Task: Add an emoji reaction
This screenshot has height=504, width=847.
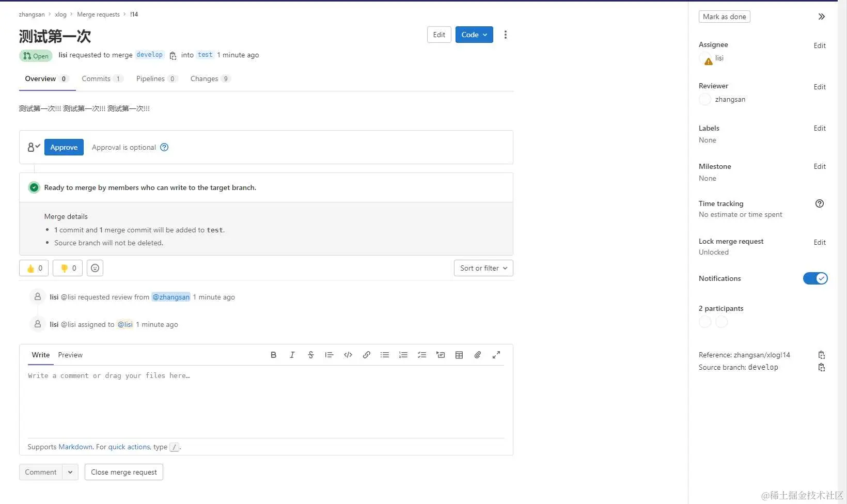Action: (x=95, y=268)
